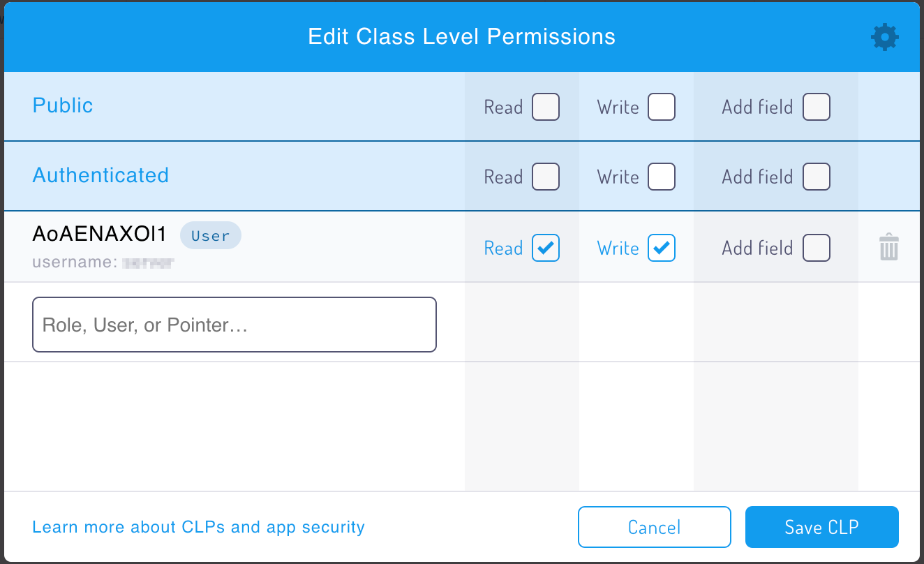Screen dimensions: 924x564
Task: Click the Edit Class Level Permissions title
Action: click(461, 36)
